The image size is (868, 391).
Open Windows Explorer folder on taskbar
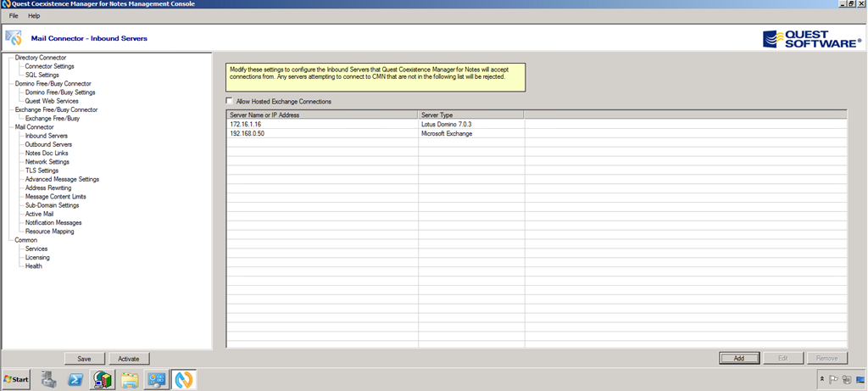pos(130,379)
